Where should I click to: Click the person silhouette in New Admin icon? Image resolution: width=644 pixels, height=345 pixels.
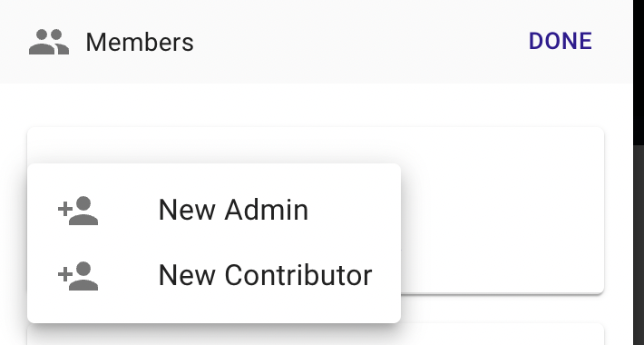83,211
